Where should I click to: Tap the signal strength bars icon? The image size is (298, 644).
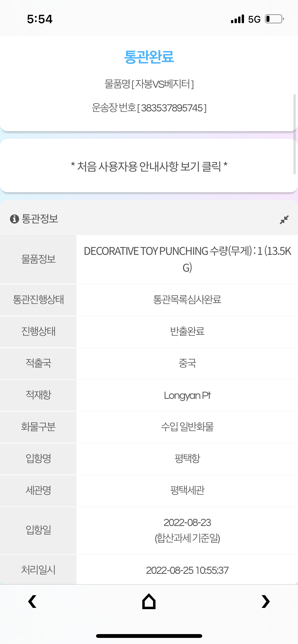(x=237, y=19)
